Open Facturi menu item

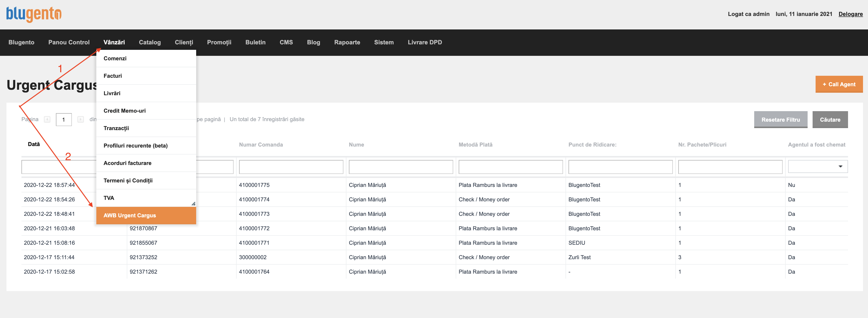(146, 76)
